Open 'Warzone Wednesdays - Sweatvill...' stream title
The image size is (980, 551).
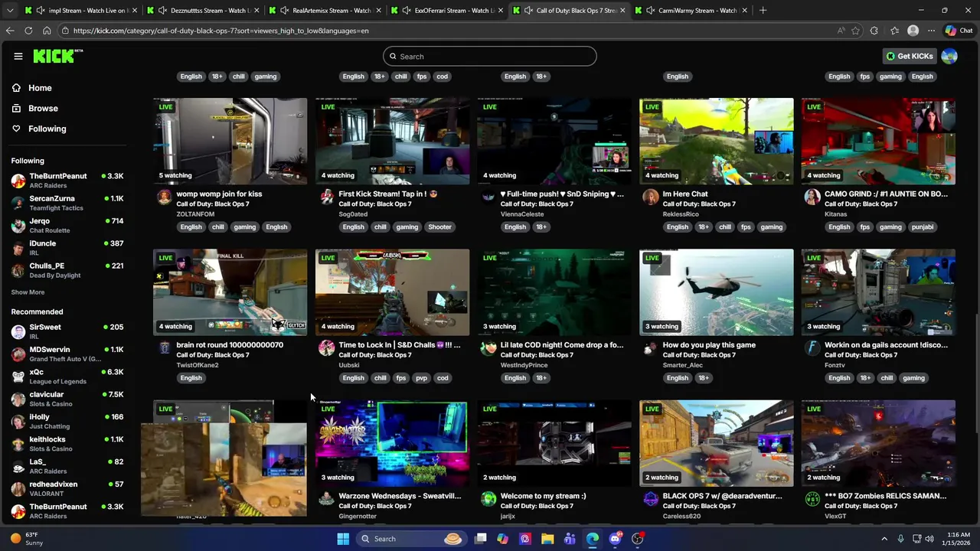pyautogui.click(x=400, y=496)
